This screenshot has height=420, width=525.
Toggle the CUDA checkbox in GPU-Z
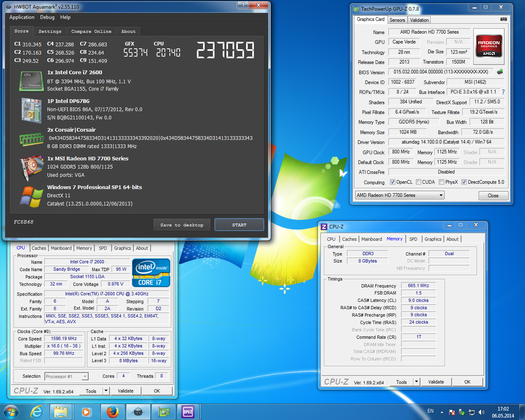click(x=418, y=182)
